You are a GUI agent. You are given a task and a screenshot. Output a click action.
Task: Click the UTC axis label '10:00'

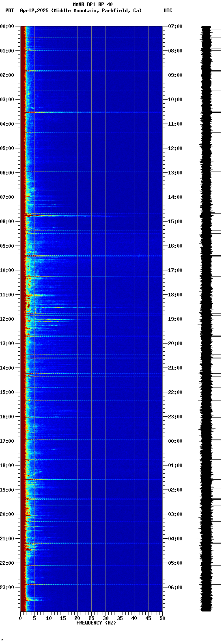pos(175,100)
